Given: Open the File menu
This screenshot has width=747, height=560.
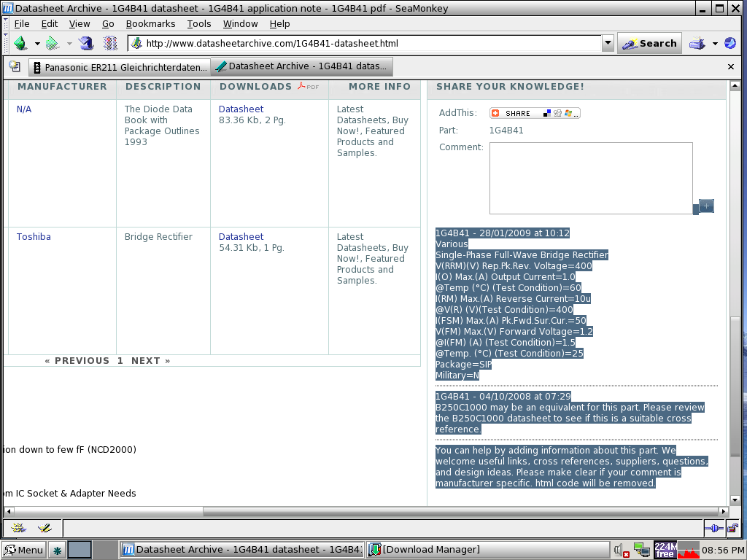Looking at the screenshot, I should tap(21, 24).
